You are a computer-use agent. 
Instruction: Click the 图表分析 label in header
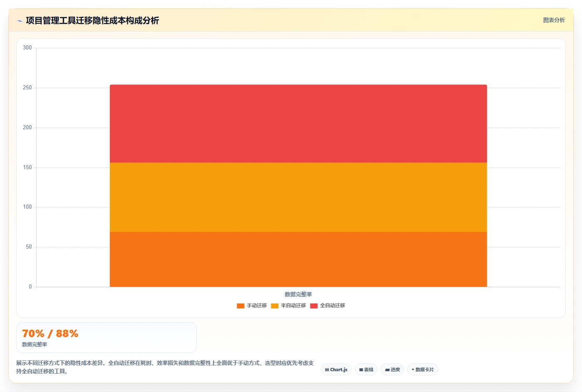554,20
